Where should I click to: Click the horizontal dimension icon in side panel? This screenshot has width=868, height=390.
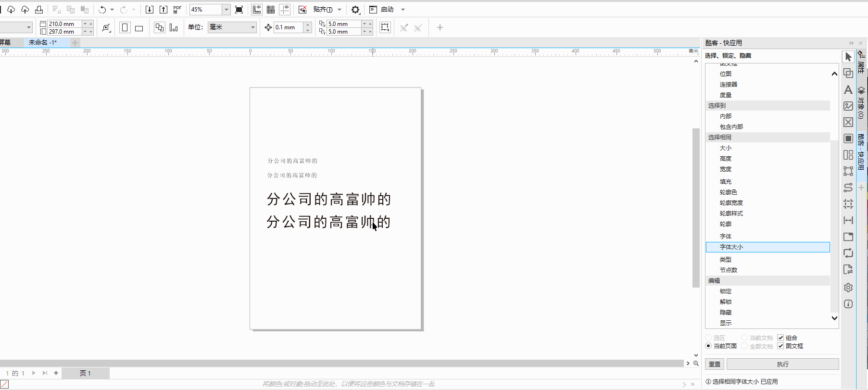click(x=848, y=220)
